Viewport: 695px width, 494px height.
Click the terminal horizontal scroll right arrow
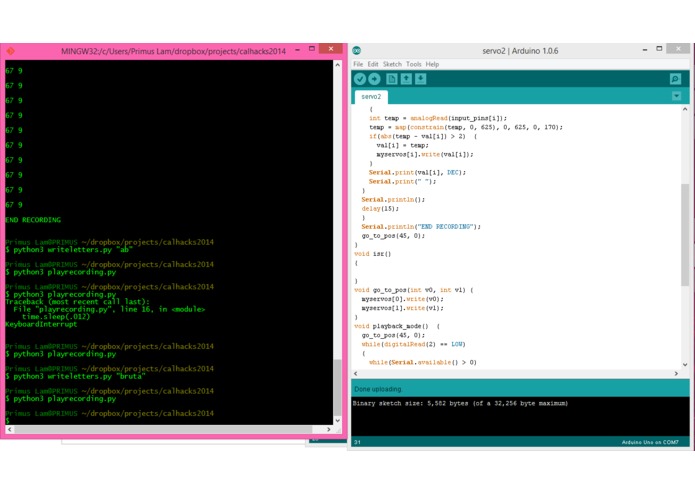point(328,429)
